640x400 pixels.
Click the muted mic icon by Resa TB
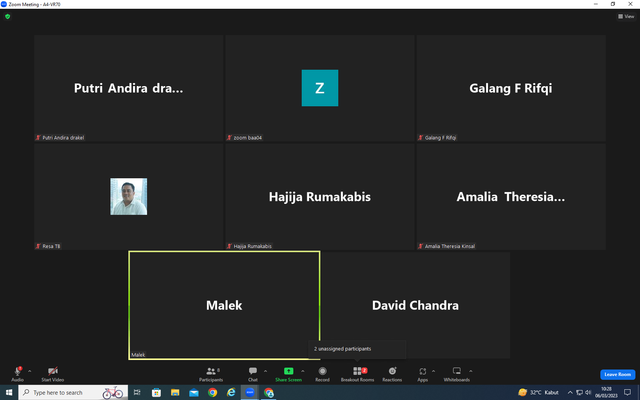coord(38,246)
